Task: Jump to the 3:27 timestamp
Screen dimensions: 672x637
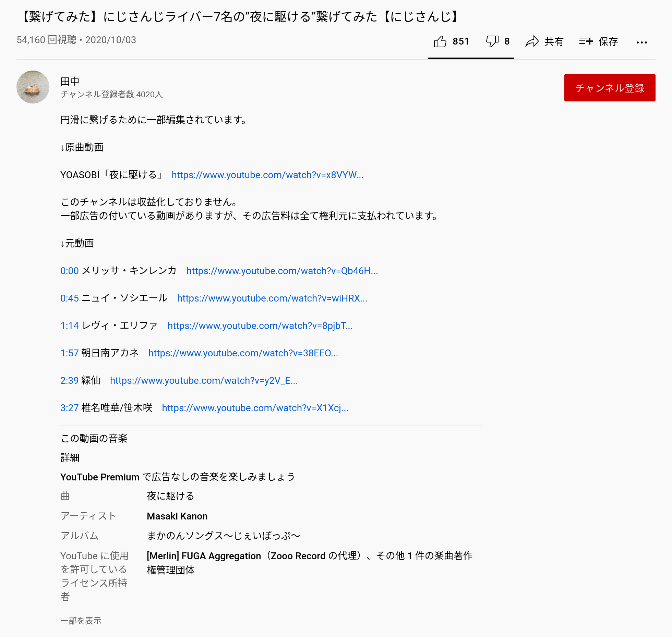Action: pos(70,408)
